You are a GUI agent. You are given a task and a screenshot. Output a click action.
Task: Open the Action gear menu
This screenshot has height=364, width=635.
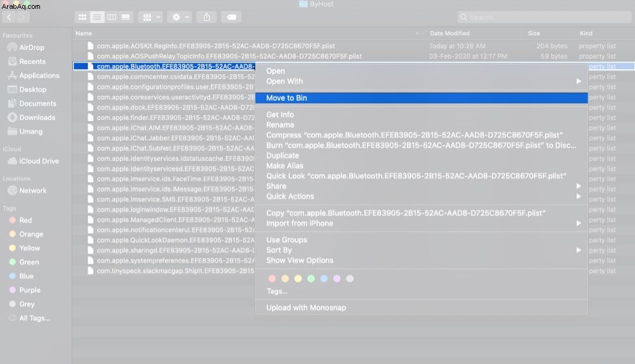pos(180,17)
